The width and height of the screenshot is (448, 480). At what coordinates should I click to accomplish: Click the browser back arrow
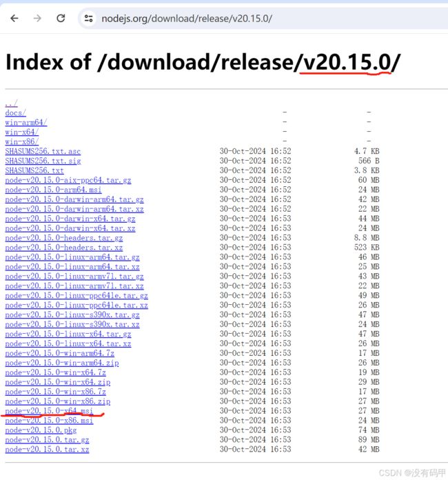pyautogui.click(x=14, y=19)
